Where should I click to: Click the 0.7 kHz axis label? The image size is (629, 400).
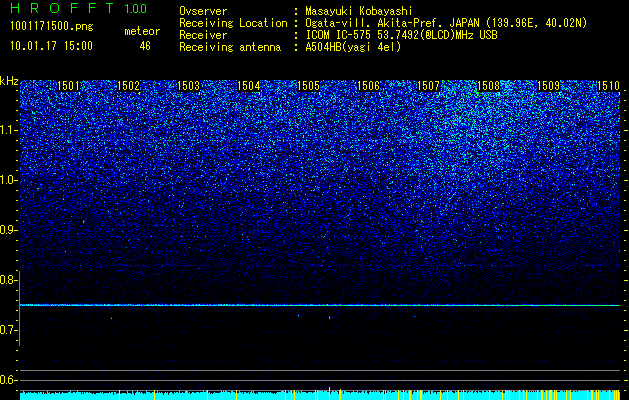pos(9,330)
